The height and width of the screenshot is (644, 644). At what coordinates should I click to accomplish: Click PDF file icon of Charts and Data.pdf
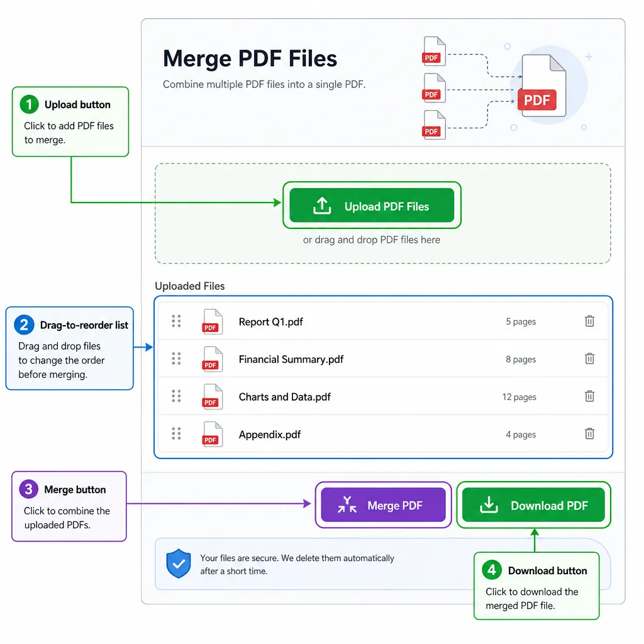[x=213, y=397]
